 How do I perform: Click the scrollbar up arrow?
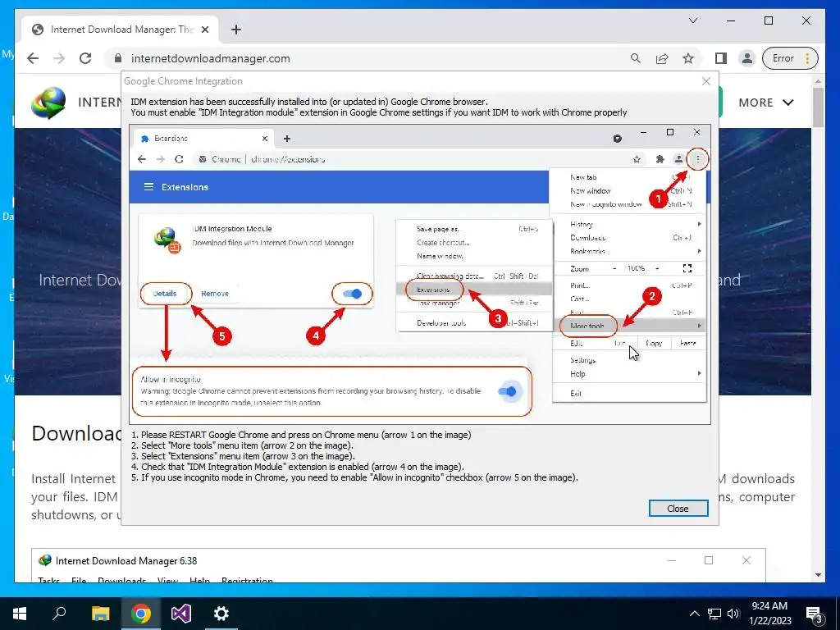coord(818,81)
